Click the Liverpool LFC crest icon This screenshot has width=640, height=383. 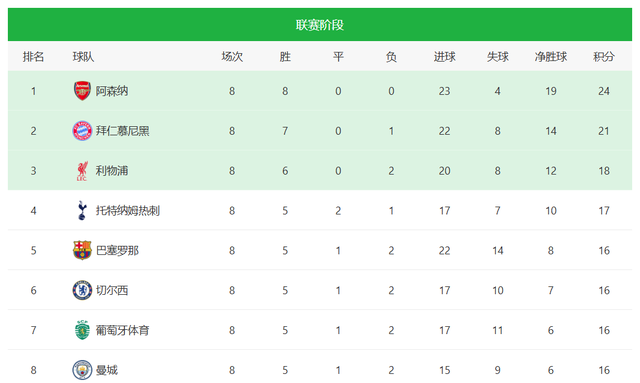82,171
